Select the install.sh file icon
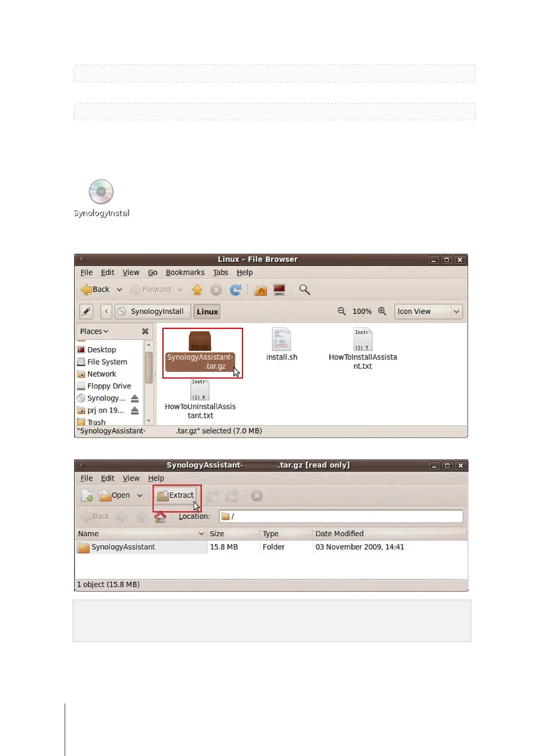 click(x=282, y=345)
